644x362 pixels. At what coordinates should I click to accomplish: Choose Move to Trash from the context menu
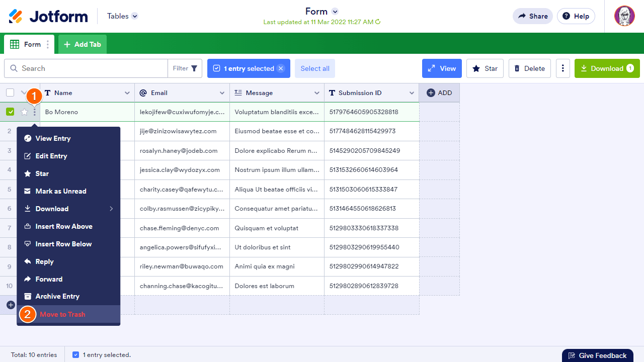pyautogui.click(x=62, y=314)
